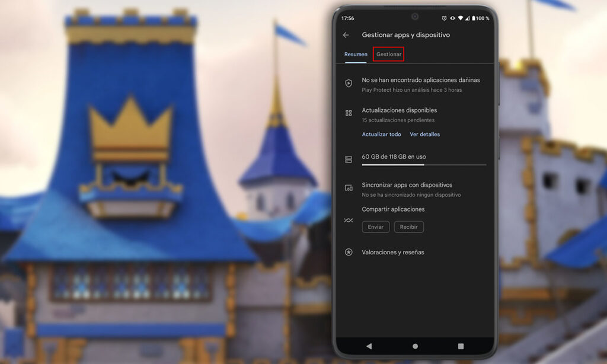Tap the Recibir button
The height and width of the screenshot is (364, 607).
(409, 227)
